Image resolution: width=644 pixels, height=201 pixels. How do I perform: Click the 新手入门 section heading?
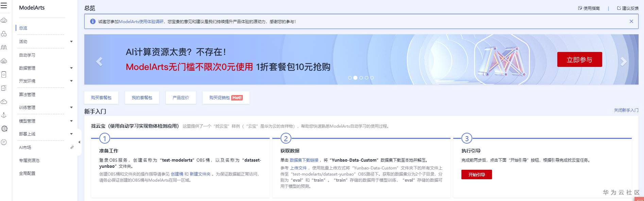pos(95,111)
